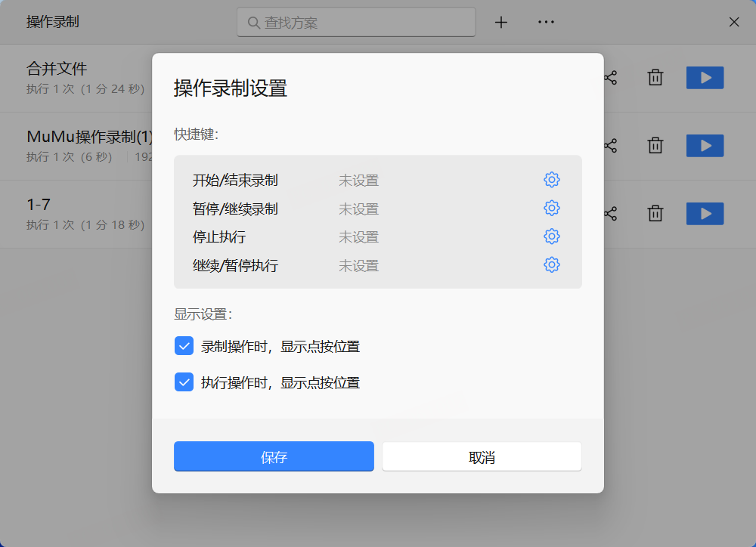Open the three-dots more options menu

(x=546, y=23)
